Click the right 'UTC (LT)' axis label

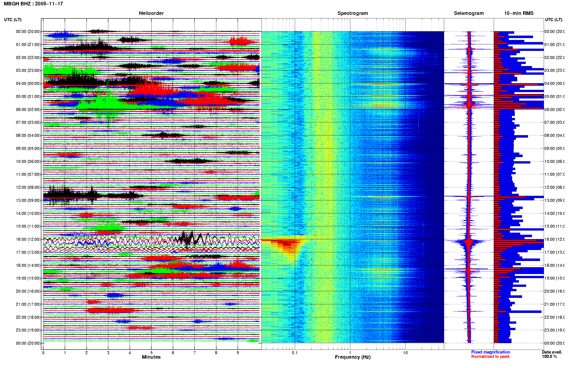[553, 19]
